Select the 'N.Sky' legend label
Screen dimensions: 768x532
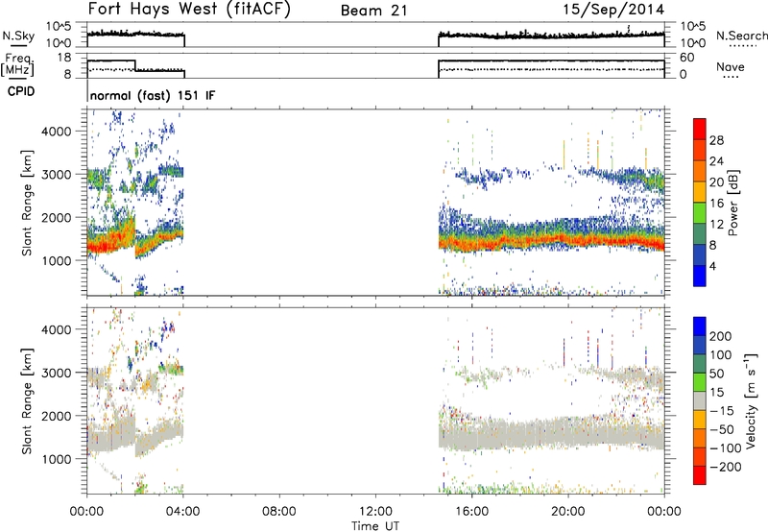(x=18, y=36)
